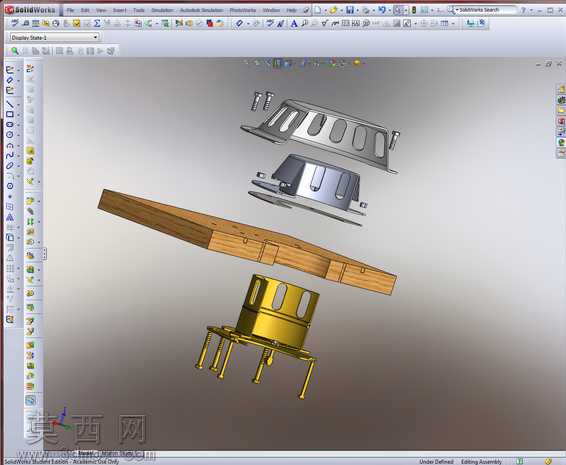Open the Save dropdown arrow
The image size is (566, 465).
point(357,10)
